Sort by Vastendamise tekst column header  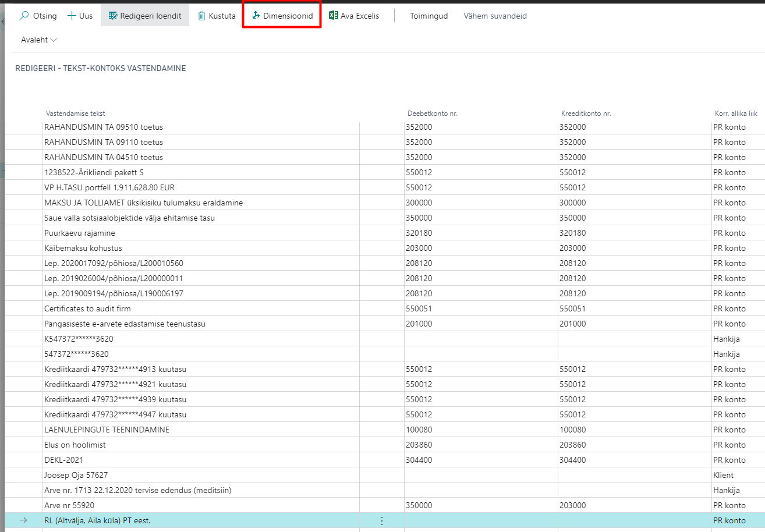point(75,113)
